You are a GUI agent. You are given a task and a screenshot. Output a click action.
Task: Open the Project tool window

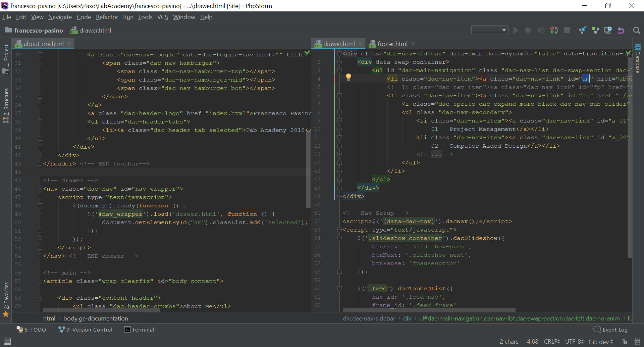[6, 59]
